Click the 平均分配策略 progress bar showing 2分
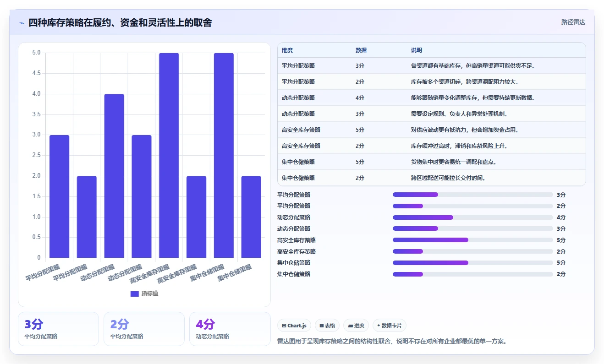 473,206
